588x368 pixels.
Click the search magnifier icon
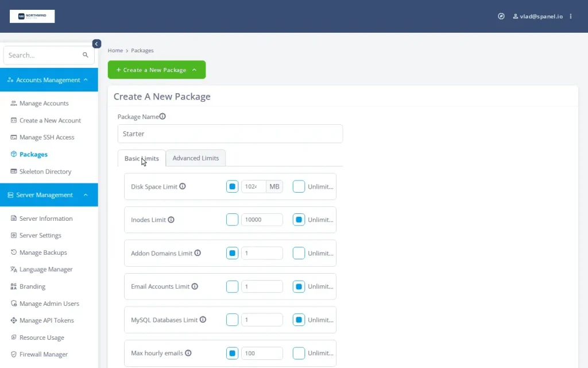(x=86, y=55)
